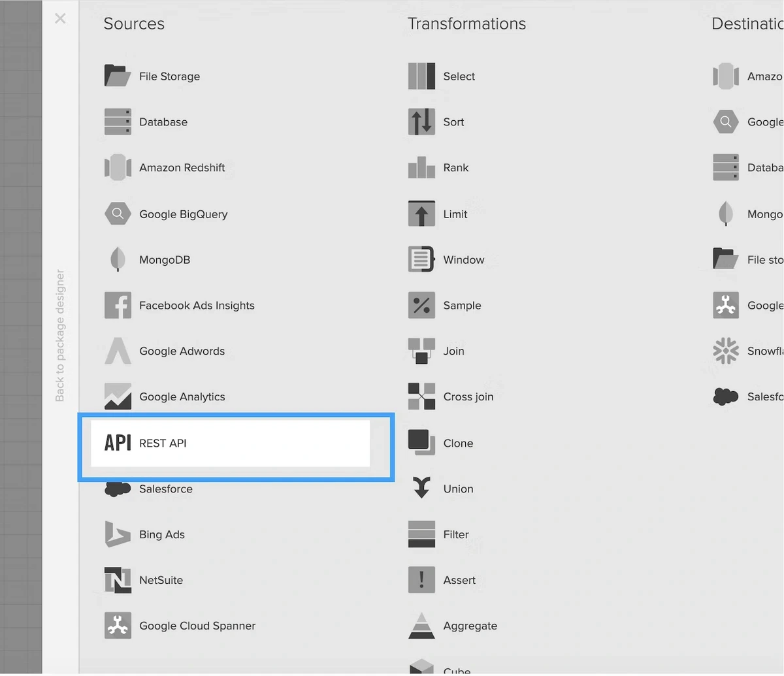Choose the Union merge icon

coord(421,488)
